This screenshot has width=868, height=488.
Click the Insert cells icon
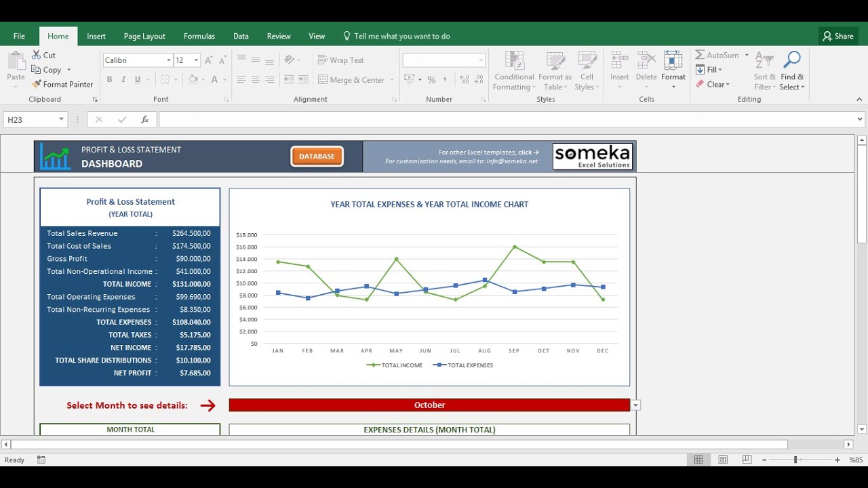click(619, 60)
